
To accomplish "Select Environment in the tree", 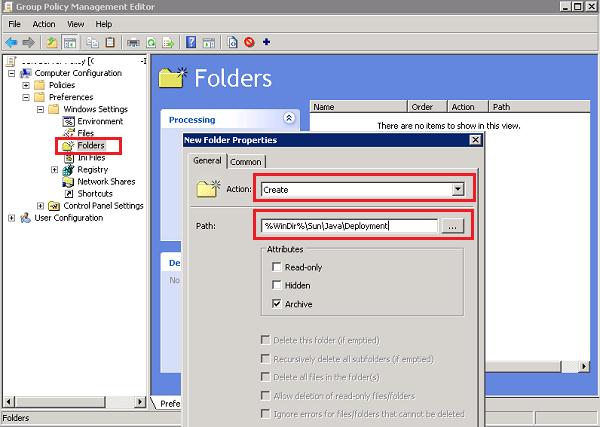I will [99, 121].
